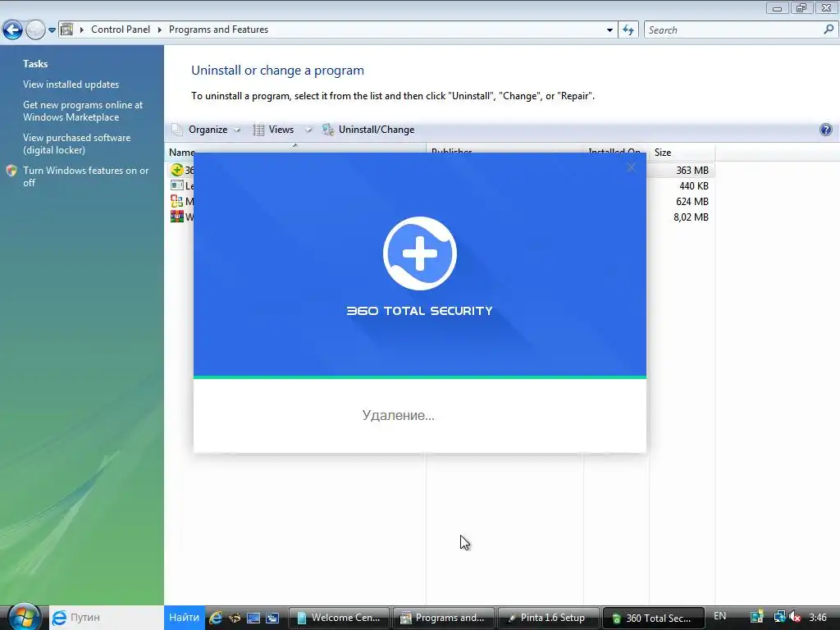This screenshot has height=630, width=840.
Task: Click the Switch between windows icon
Action: pos(272,618)
